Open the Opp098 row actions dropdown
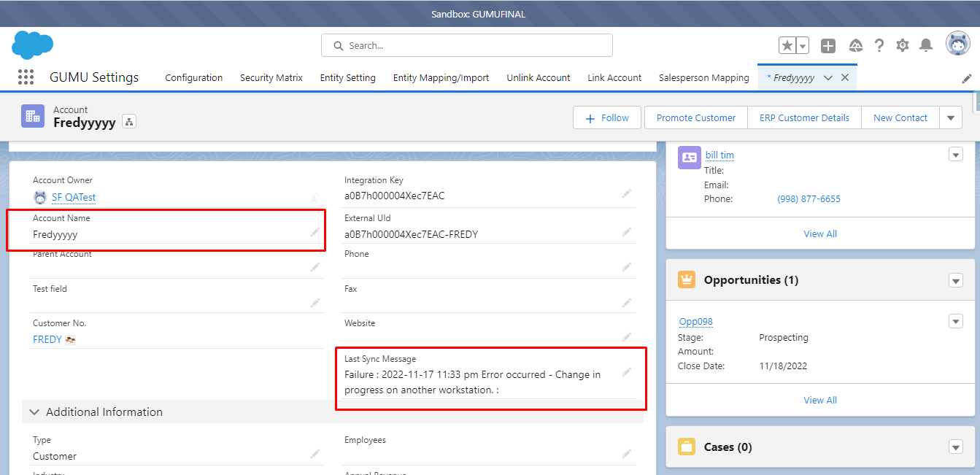This screenshot has height=475, width=980. (x=955, y=321)
